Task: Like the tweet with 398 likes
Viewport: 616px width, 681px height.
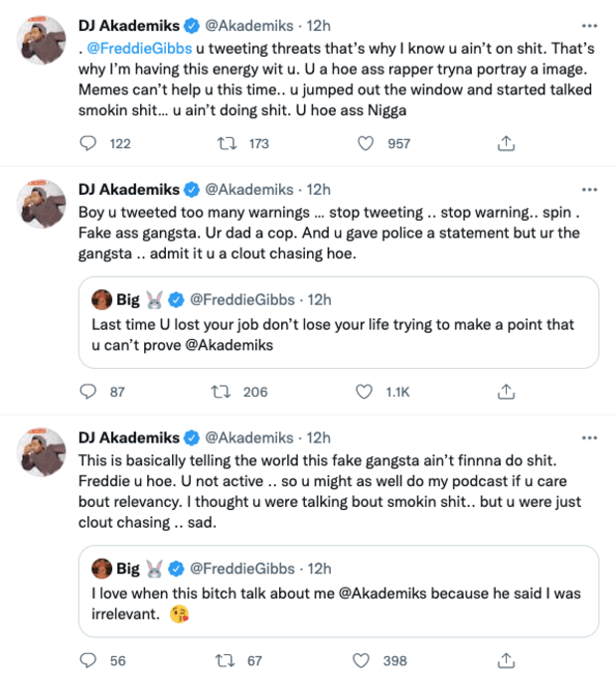Action: pos(366,660)
